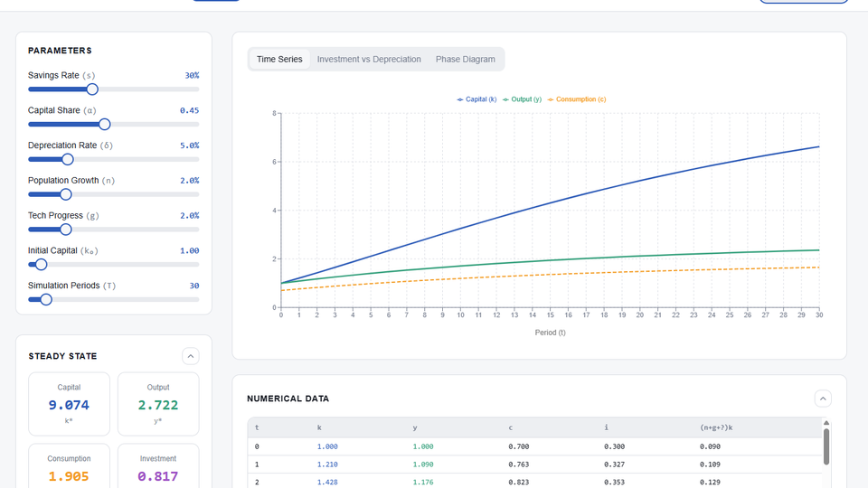Switch to Investment vs Depreciation tab
This screenshot has height=488, width=868.
[369, 60]
